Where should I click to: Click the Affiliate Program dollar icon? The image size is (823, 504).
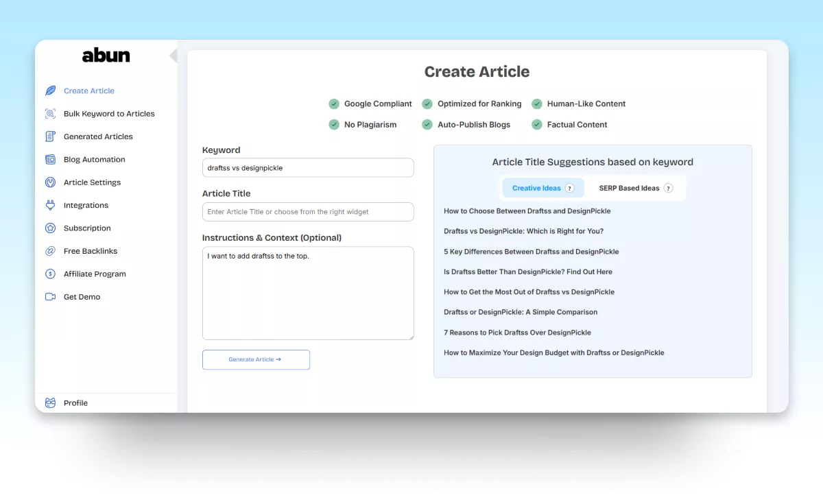pos(50,274)
